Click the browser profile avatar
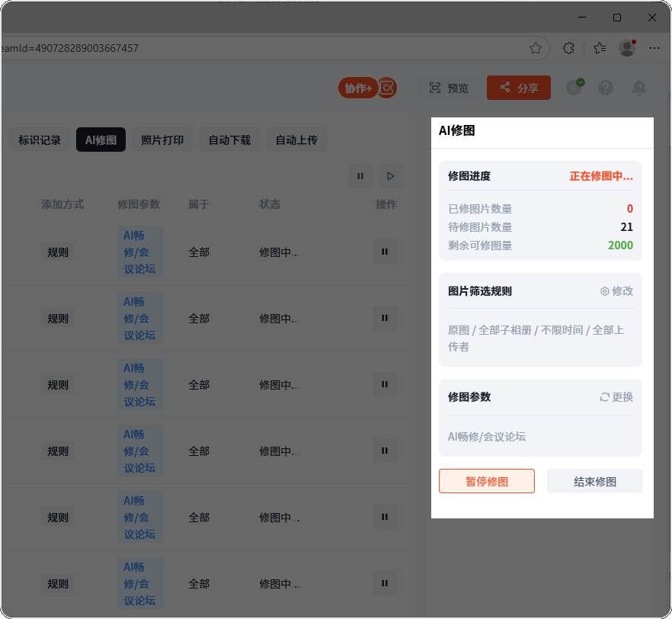This screenshot has width=672, height=619. 627,48
